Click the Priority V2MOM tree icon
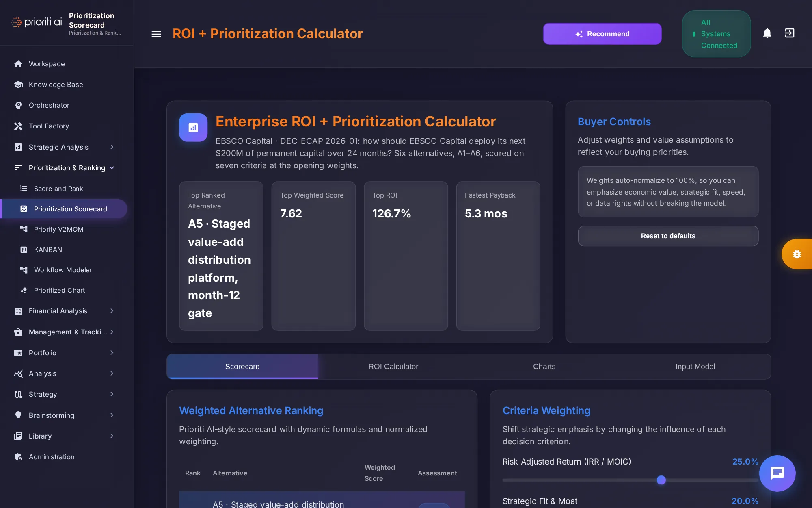The width and height of the screenshot is (812, 508). click(x=24, y=229)
